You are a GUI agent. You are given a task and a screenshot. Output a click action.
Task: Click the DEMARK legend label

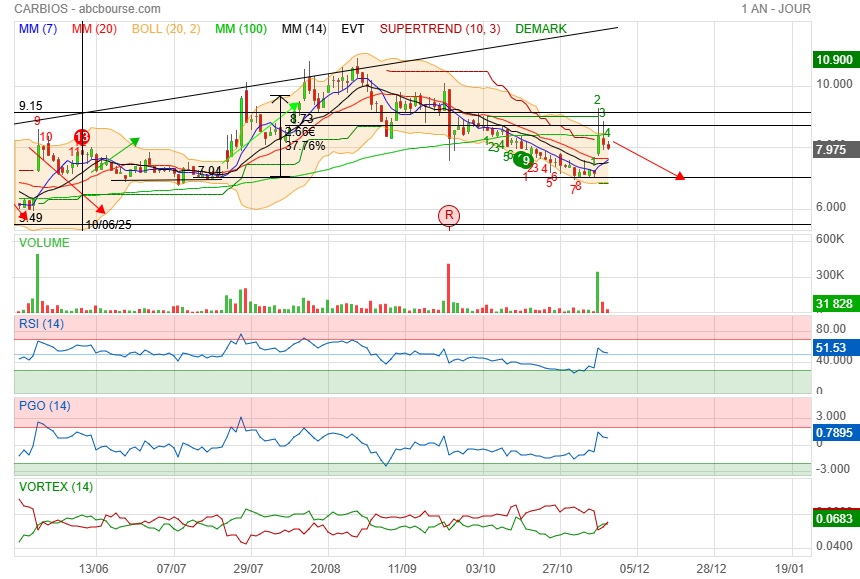pos(540,29)
